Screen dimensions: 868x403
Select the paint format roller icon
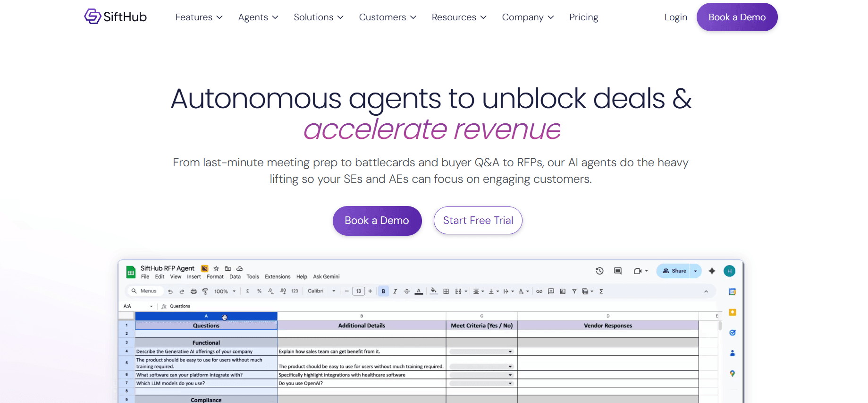205,292
